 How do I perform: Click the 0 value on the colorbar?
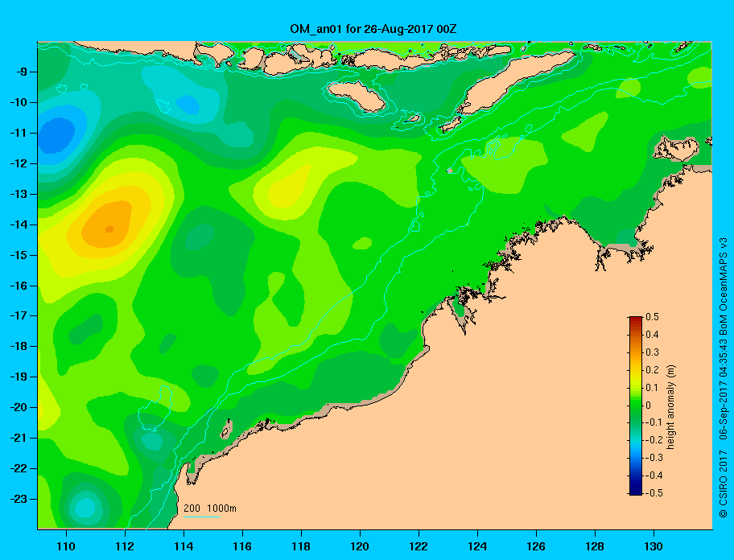(649, 406)
